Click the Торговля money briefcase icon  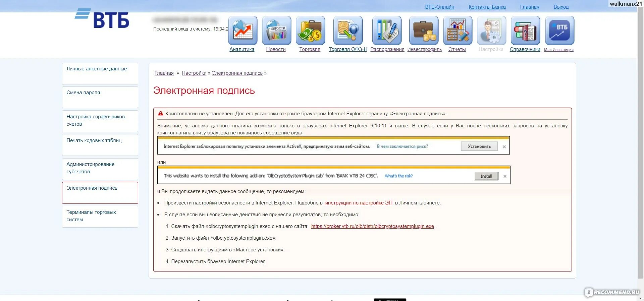point(310,31)
